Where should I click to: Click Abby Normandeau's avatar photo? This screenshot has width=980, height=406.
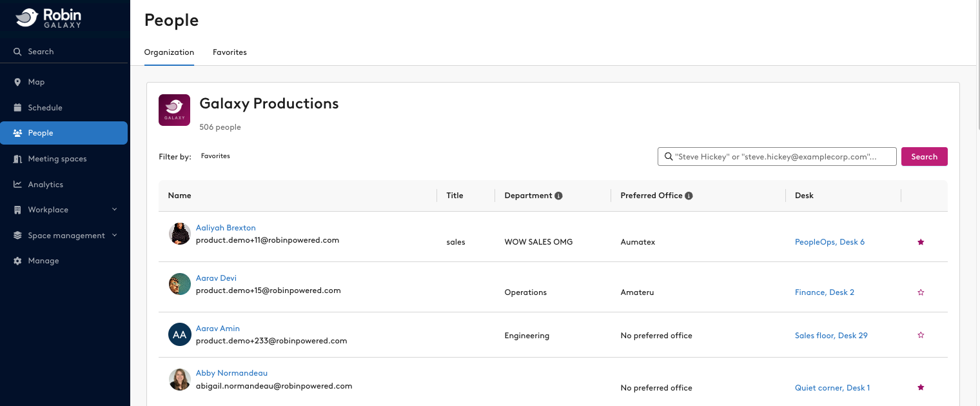pyautogui.click(x=180, y=380)
